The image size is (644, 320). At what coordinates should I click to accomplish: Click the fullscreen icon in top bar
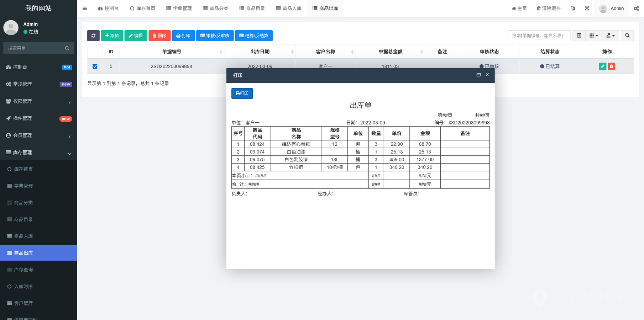587,8
